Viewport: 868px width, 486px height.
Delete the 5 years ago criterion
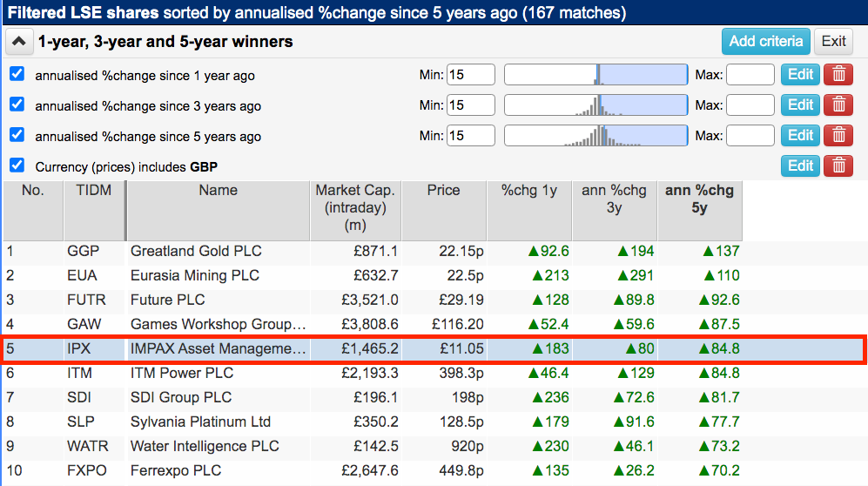(838, 135)
